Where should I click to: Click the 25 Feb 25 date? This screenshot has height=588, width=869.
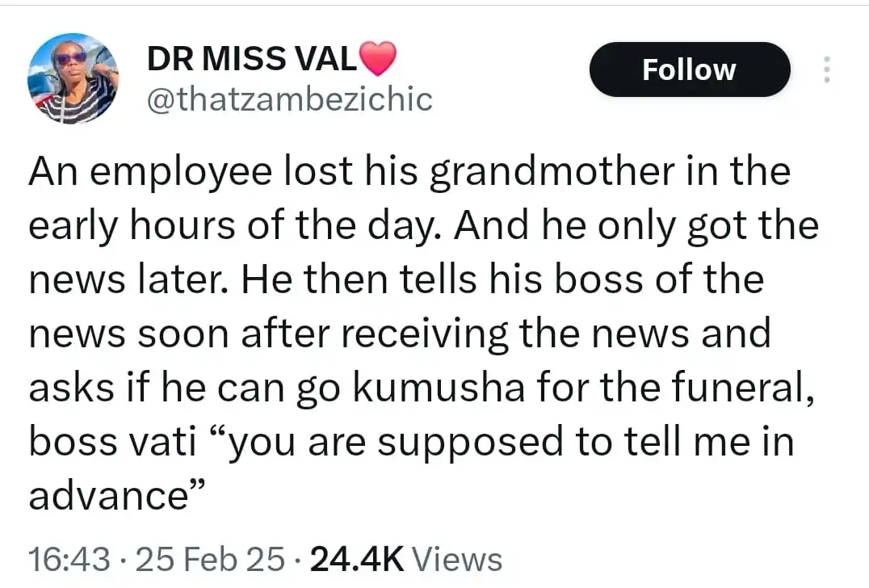click(210, 559)
